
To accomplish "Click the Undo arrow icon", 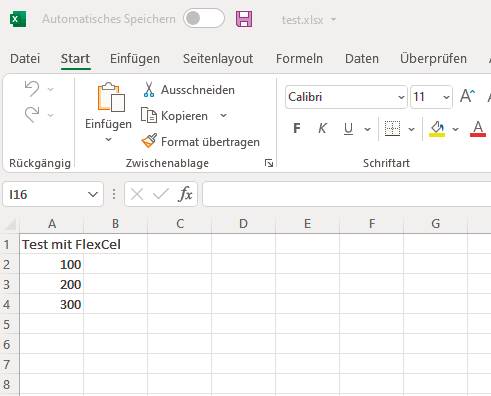I will click(x=32, y=89).
